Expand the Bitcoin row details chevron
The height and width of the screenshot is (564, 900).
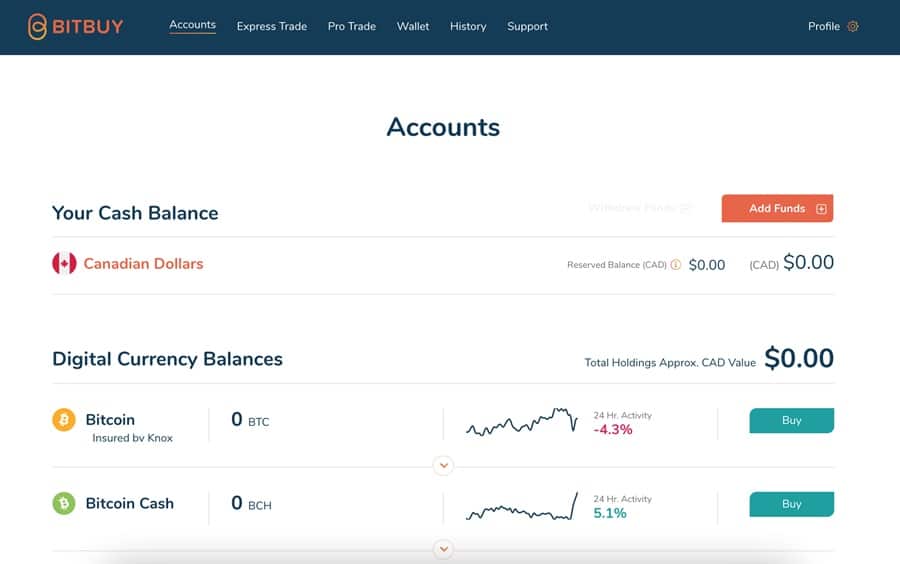tap(444, 465)
